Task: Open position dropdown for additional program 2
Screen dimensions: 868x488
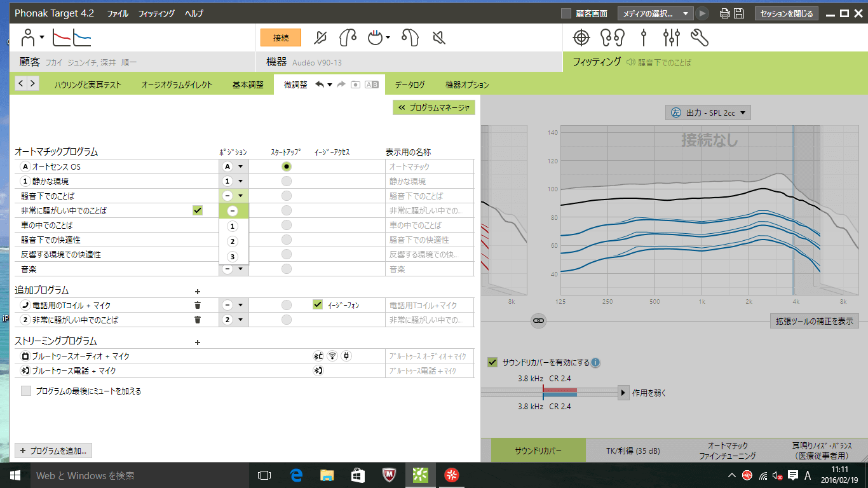Action: tap(233, 320)
